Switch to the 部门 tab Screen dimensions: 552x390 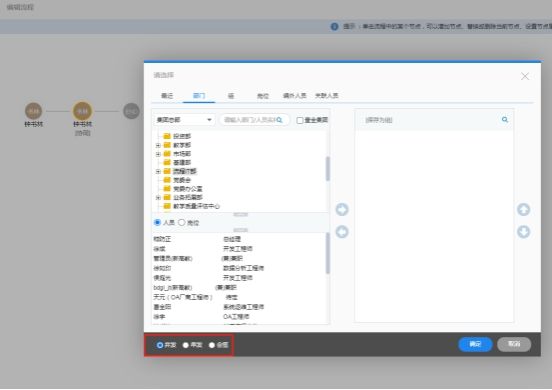pos(199,96)
